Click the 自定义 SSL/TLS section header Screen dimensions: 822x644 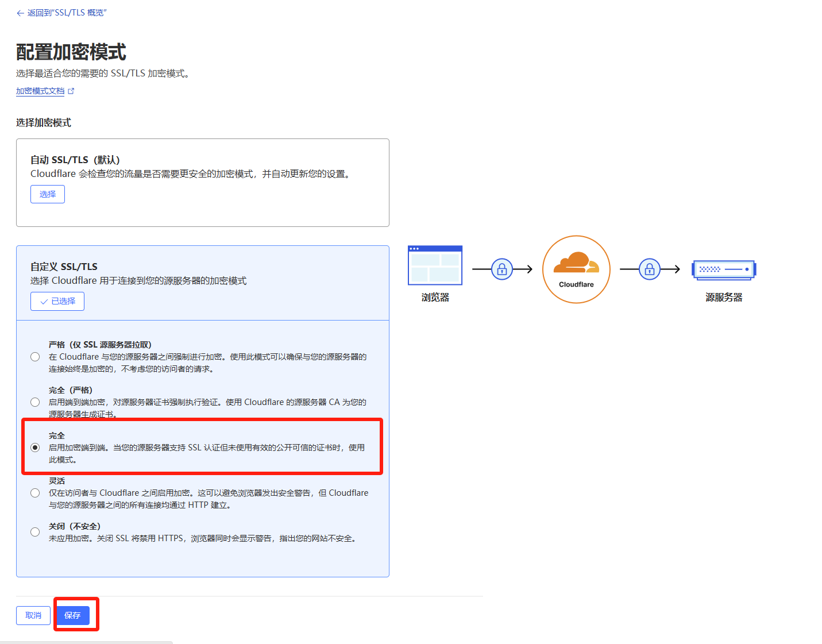click(x=64, y=266)
